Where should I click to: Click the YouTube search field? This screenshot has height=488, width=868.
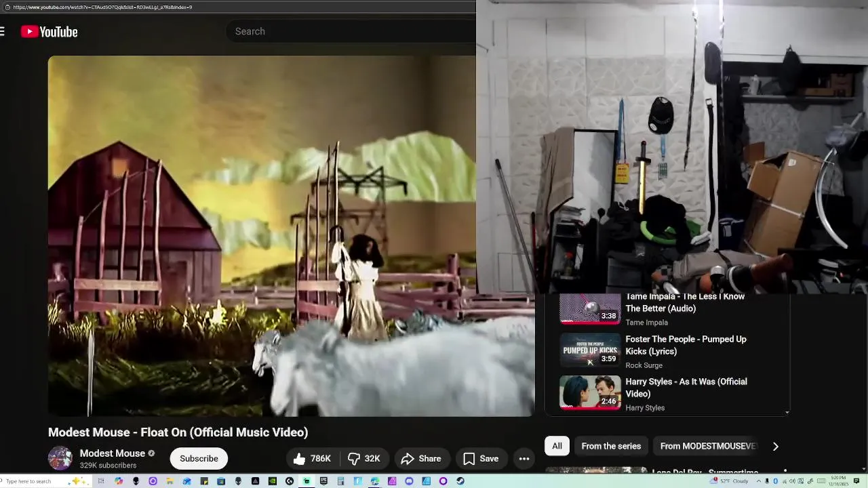point(351,31)
